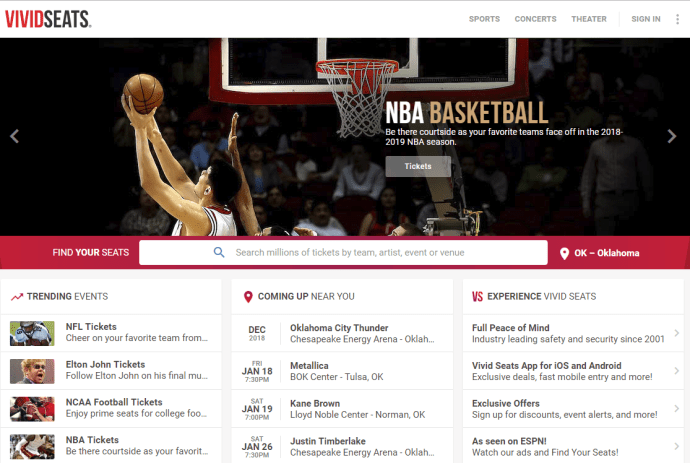The image size is (690, 463).
Task: Click the COMING UP NEAR YOU heading
Action: [x=306, y=297]
